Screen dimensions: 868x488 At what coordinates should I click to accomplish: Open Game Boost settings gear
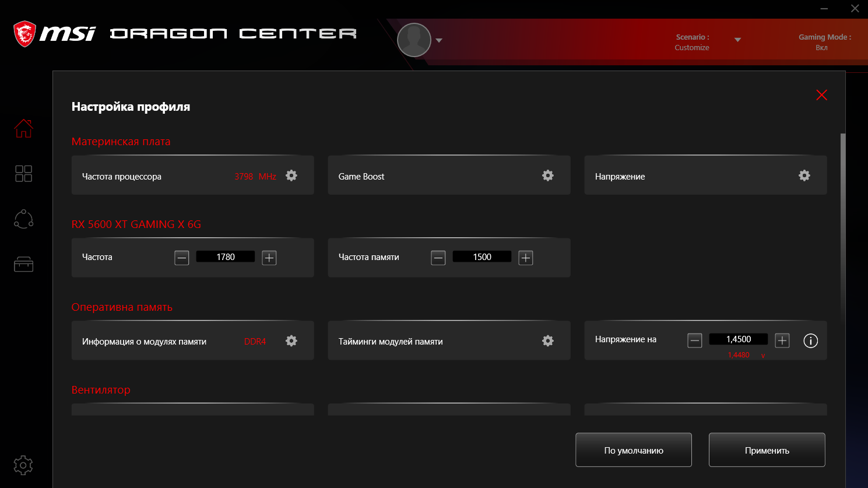(548, 175)
